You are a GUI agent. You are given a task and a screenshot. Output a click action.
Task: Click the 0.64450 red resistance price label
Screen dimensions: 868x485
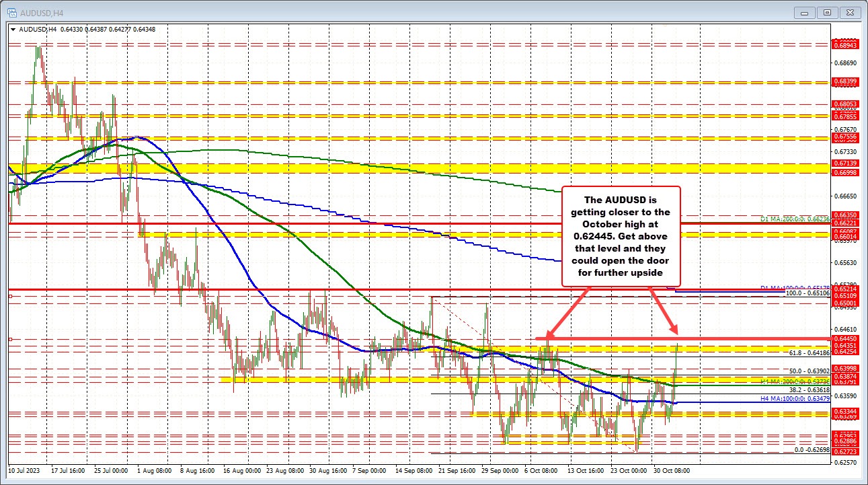(844, 339)
